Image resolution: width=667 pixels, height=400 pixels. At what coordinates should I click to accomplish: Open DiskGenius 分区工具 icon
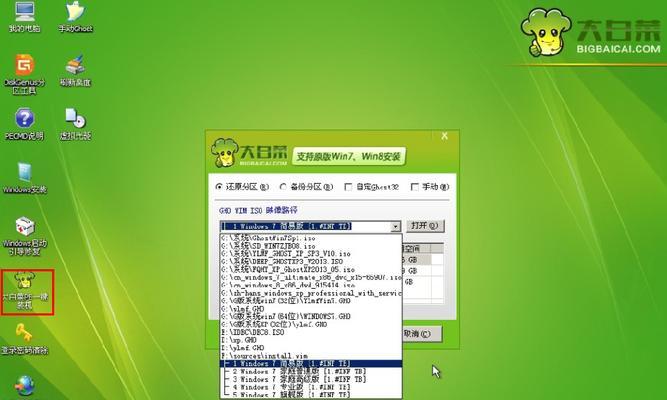click(25, 74)
